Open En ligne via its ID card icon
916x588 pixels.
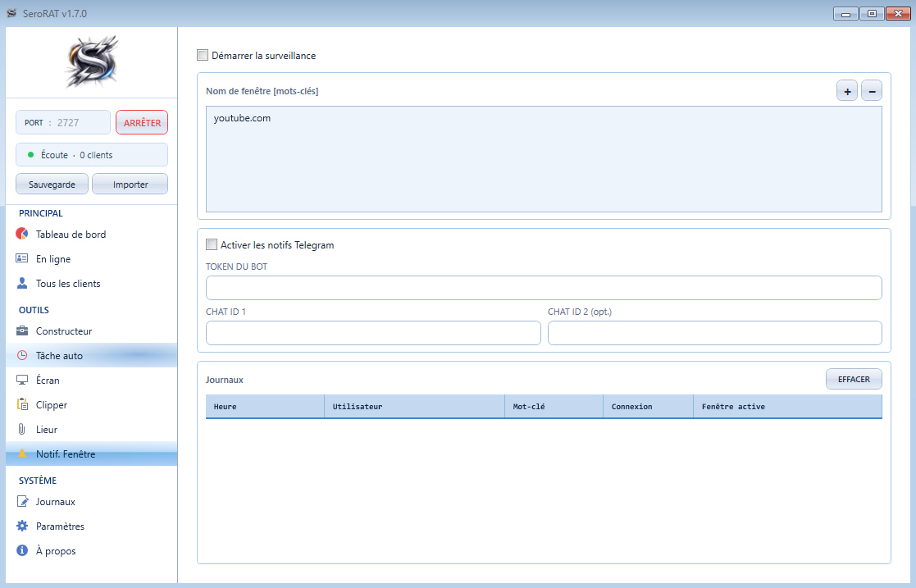[22, 258]
